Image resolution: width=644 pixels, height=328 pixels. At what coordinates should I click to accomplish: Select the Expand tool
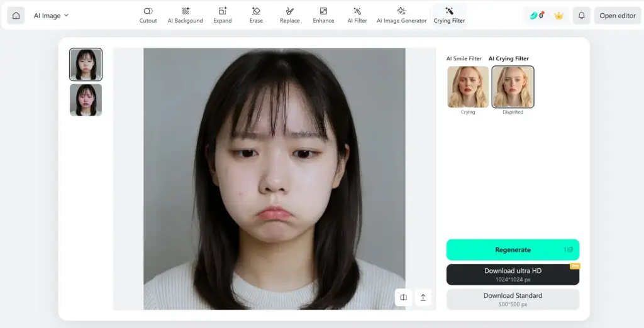(223, 16)
